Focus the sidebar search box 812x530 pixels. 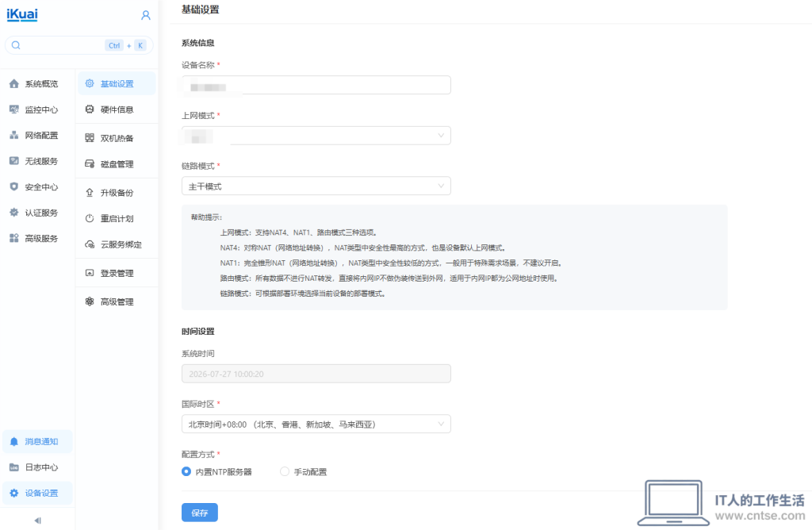click(x=79, y=45)
